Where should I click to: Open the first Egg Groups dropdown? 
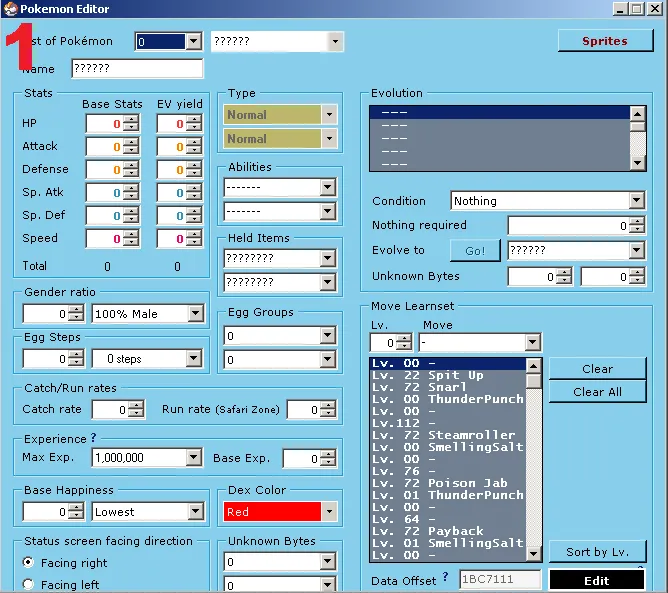pos(328,336)
